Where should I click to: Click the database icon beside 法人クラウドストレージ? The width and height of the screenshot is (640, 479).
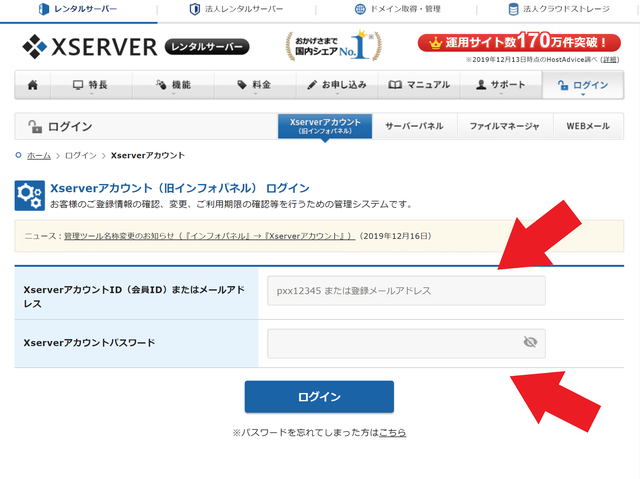point(513,9)
